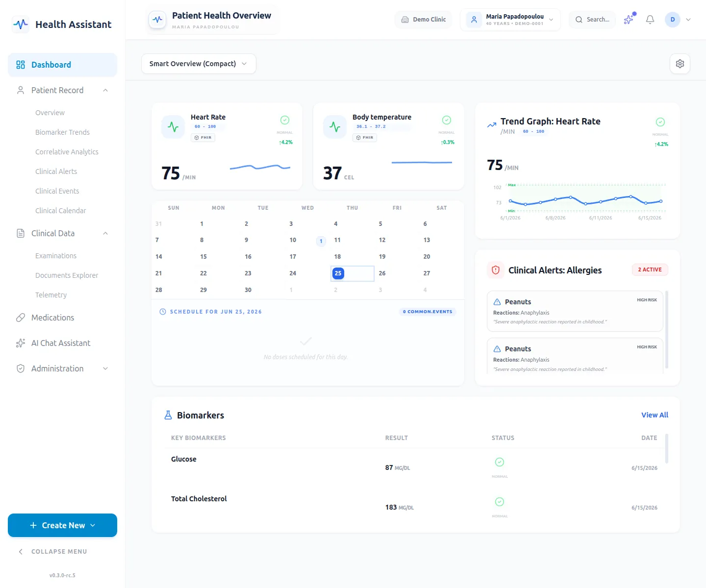Screen dimensions: 706x588
Task: Click the Body temperature pulse icon
Action: point(335,127)
